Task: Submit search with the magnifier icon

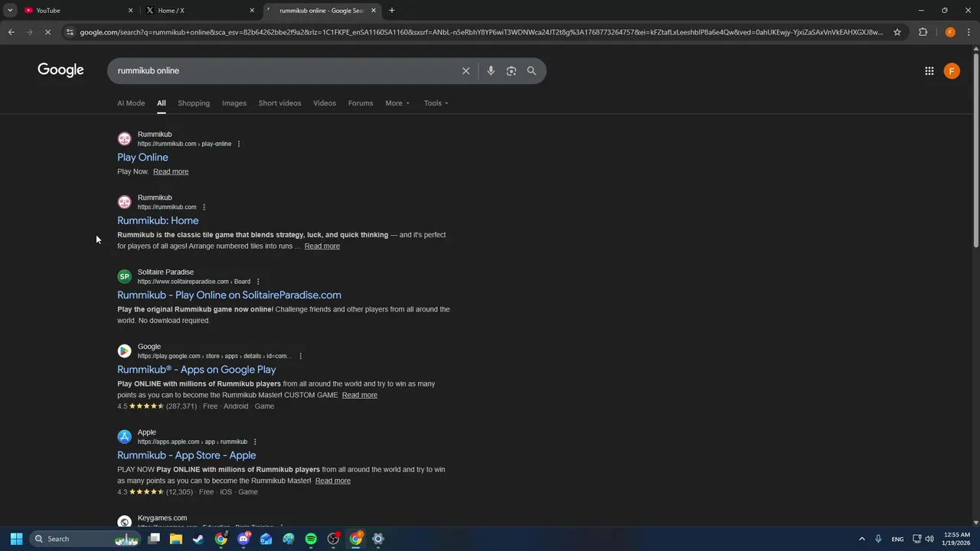Action: pyautogui.click(x=531, y=70)
